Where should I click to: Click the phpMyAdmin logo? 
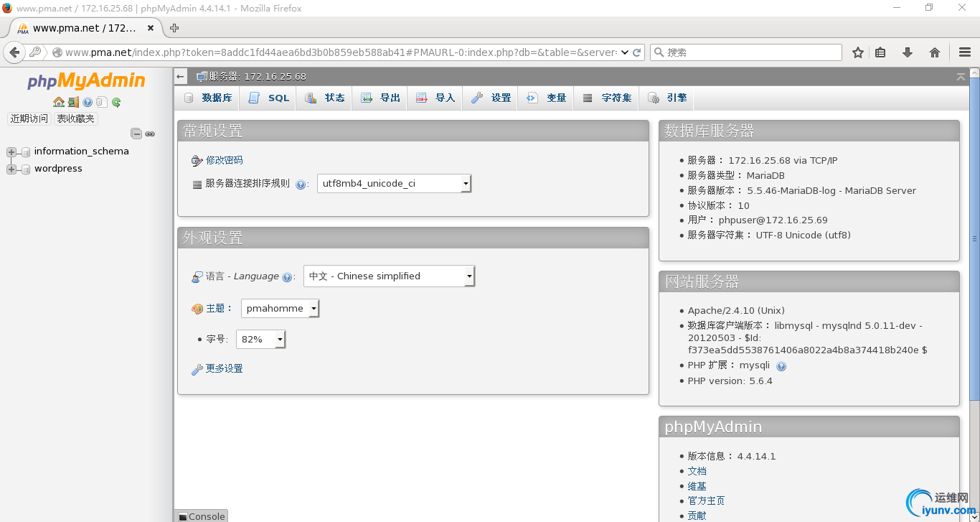click(87, 81)
